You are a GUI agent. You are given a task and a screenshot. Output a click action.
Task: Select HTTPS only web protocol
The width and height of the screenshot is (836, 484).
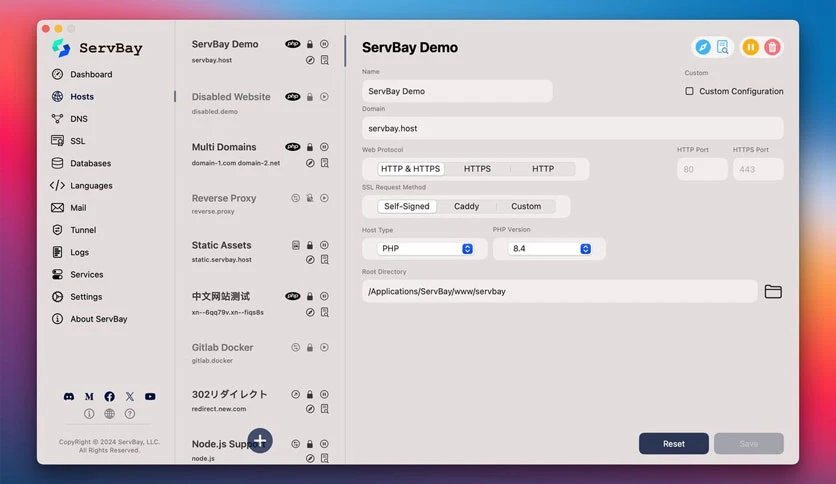[x=477, y=169]
